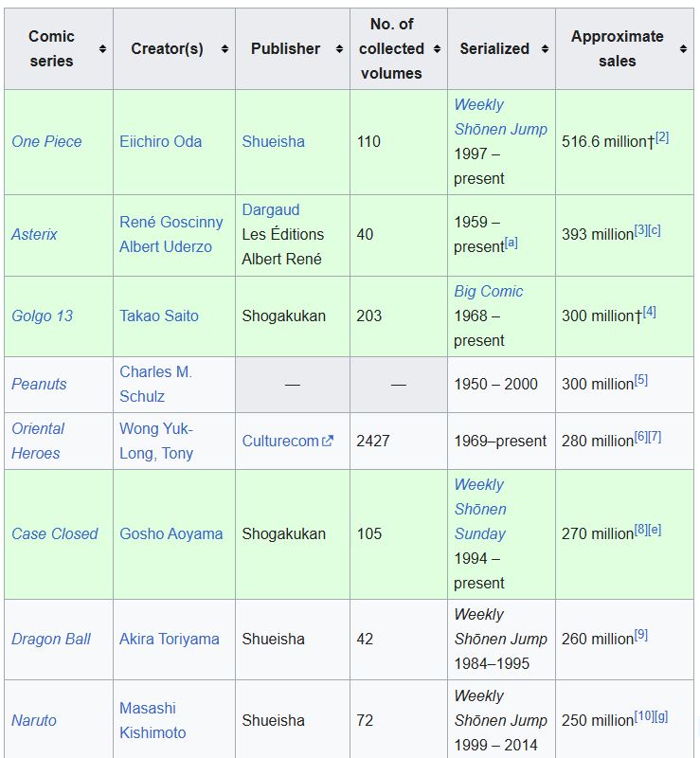Viewport: 700px width, 758px height.
Task: View note [e] for Case Closed sales
Action: pos(655,530)
